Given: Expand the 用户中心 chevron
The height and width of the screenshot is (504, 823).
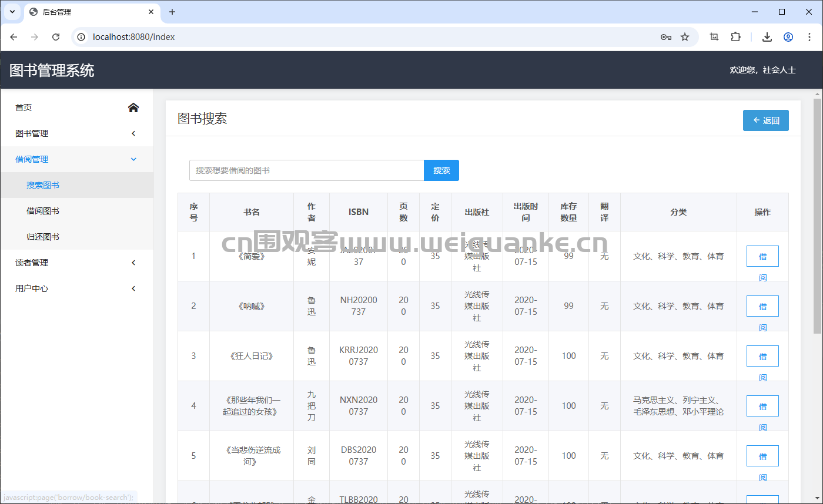Looking at the screenshot, I should [133, 288].
